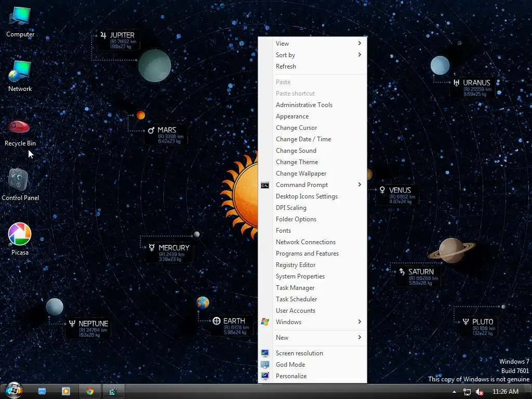Click the Personalize icon in the menu
Screen dimensions: 532x399
point(265,376)
